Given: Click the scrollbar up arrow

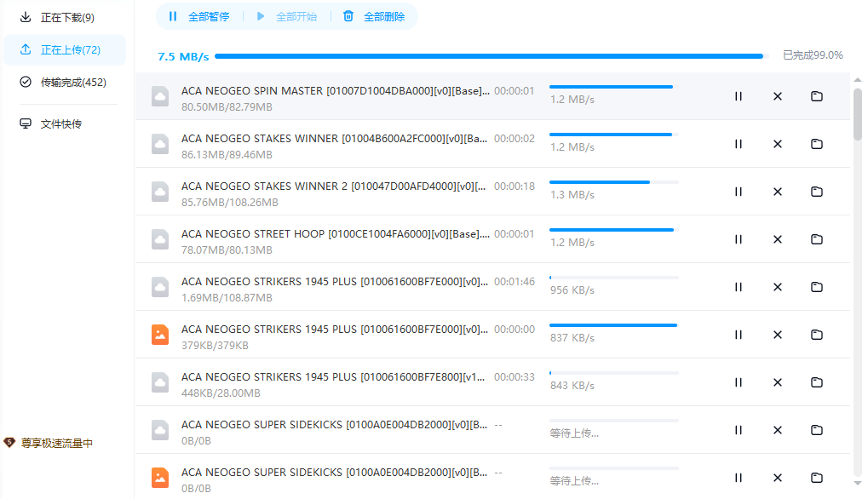Looking at the screenshot, I should [x=858, y=80].
